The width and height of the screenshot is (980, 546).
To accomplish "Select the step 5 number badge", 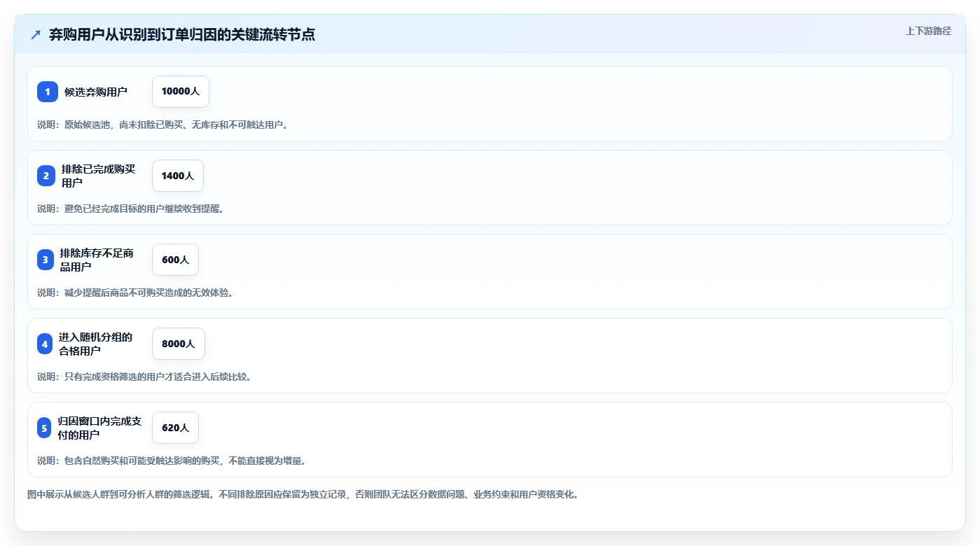I will [44, 428].
